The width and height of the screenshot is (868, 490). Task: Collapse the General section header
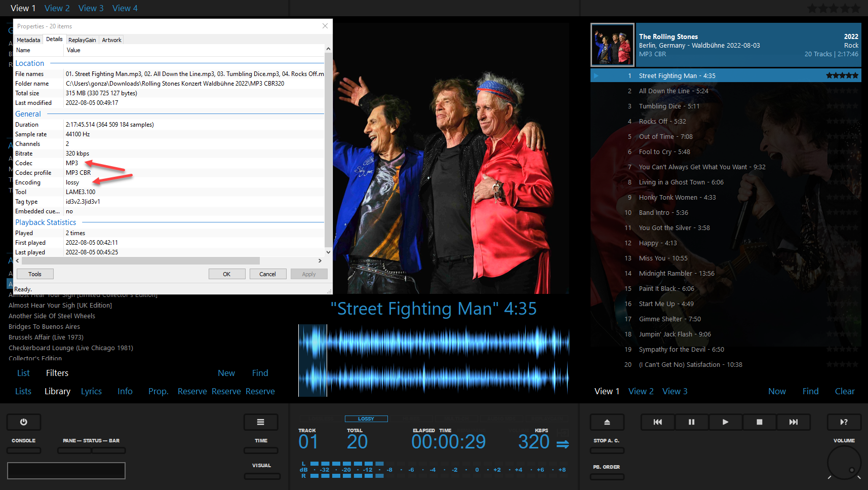click(x=28, y=114)
